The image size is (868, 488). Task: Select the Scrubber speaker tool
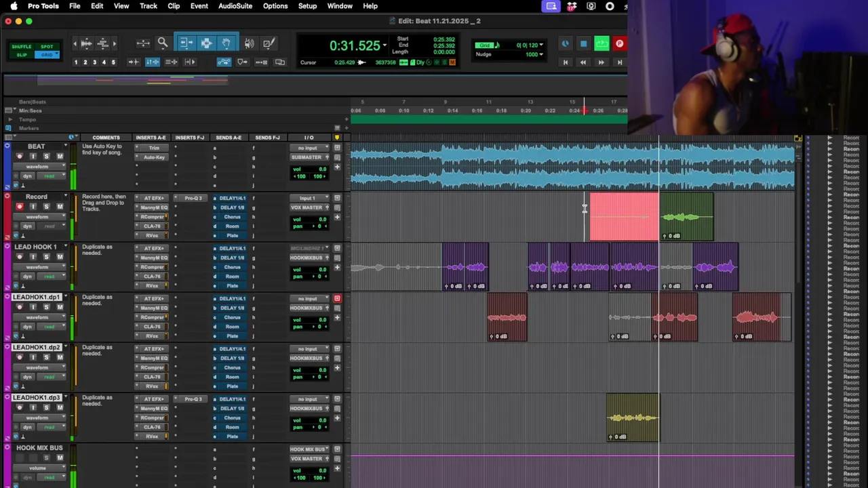tap(250, 43)
